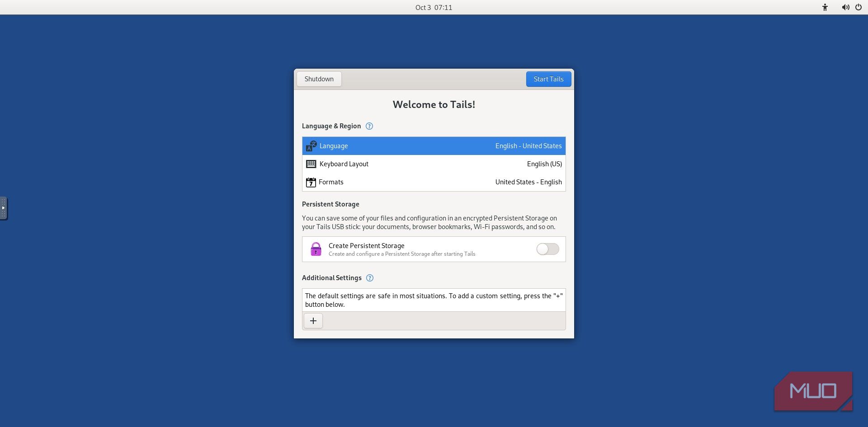Click the Start Tails button
Image resolution: width=868 pixels, height=427 pixels.
548,79
